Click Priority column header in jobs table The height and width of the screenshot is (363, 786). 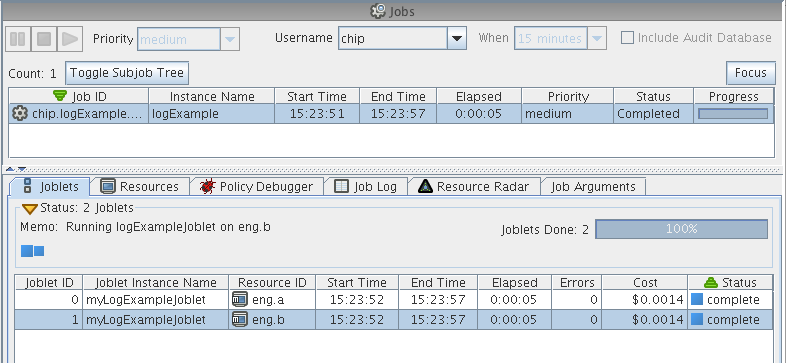[x=567, y=96]
